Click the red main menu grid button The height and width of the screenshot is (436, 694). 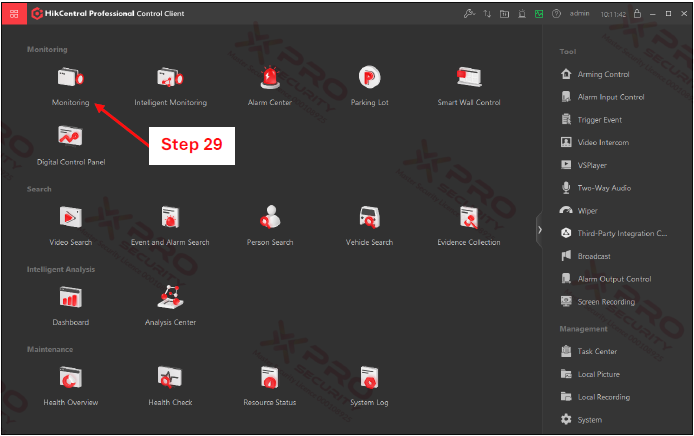(14, 14)
